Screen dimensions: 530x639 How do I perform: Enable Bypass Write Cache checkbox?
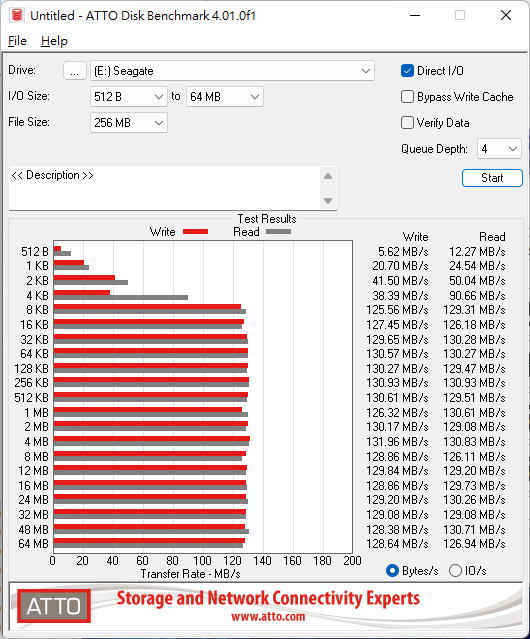click(407, 97)
